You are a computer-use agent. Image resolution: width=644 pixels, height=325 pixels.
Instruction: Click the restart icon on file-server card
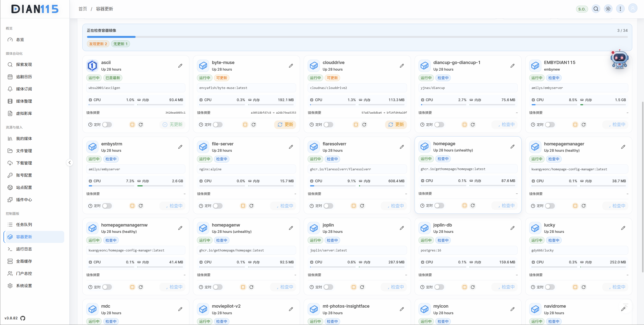point(251,206)
